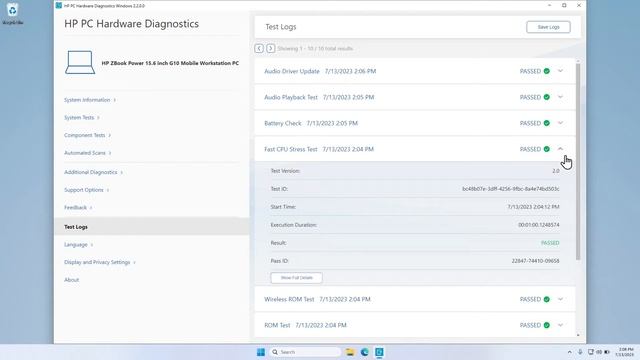Click HP app icon in title bar
Image resolution: width=640 pixels, height=360 pixels.
59,6
